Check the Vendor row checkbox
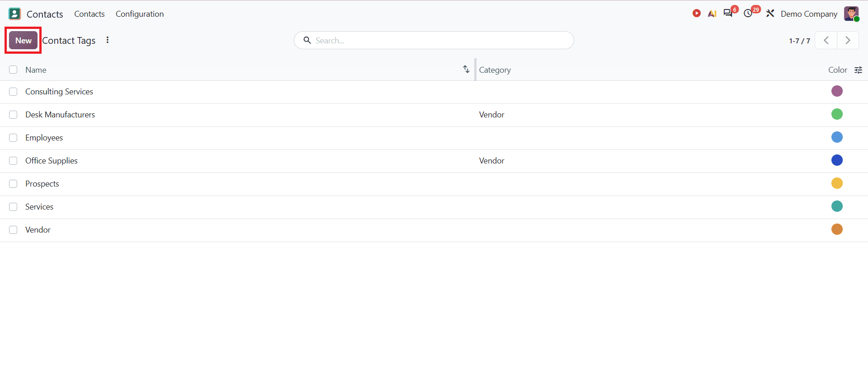 tap(13, 230)
